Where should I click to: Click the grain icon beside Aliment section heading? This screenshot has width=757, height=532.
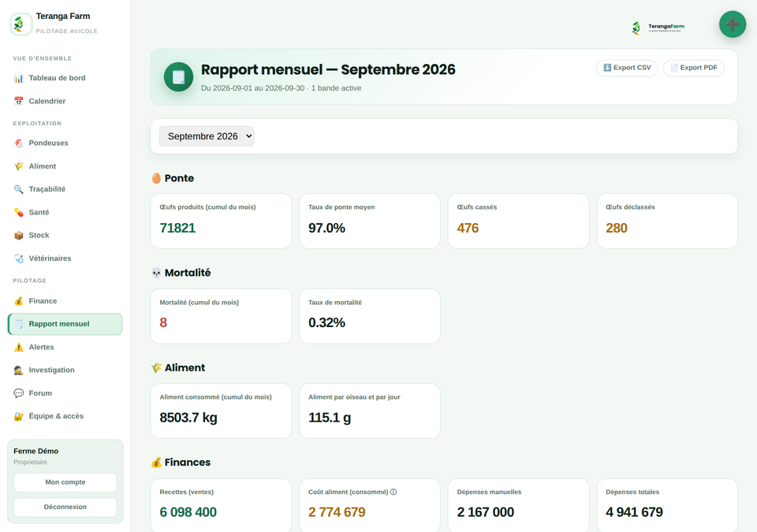pos(156,368)
